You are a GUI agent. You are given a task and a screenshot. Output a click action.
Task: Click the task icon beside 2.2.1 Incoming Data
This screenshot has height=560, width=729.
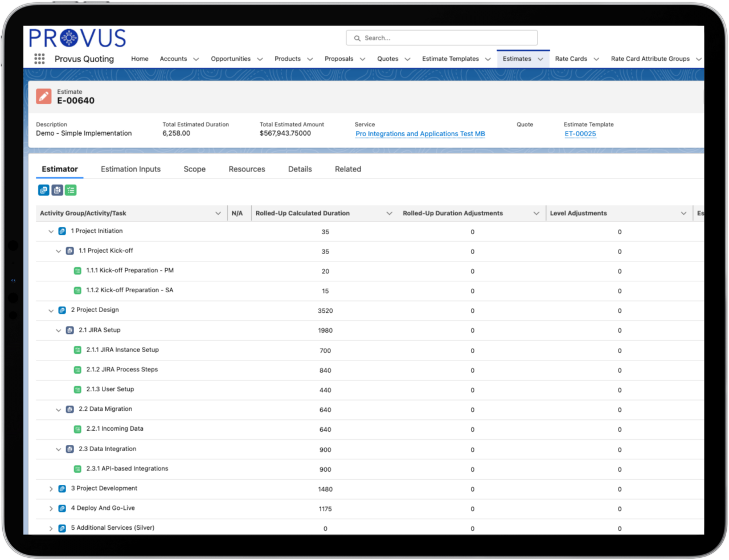pyautogui.click(x=77, y=429)
